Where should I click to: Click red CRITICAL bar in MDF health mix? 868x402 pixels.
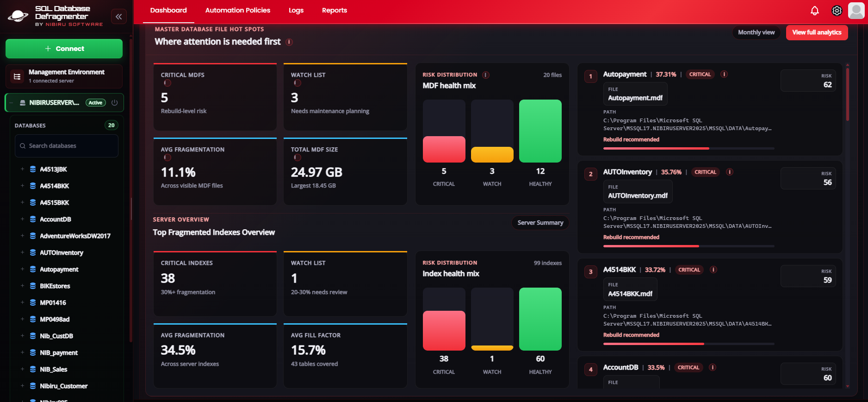click(444, 149)
